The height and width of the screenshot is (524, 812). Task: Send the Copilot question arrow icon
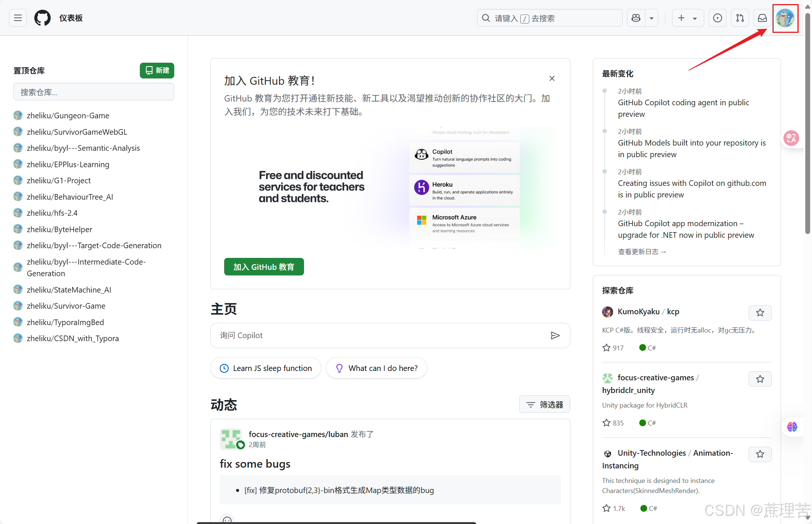tap(555, 336)
